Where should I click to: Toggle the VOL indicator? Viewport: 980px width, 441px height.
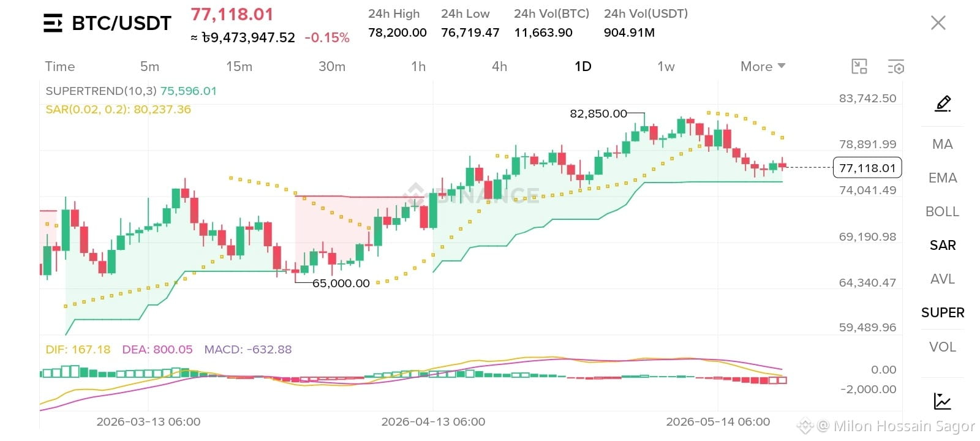pyautogui.click(x=943, y=347)
